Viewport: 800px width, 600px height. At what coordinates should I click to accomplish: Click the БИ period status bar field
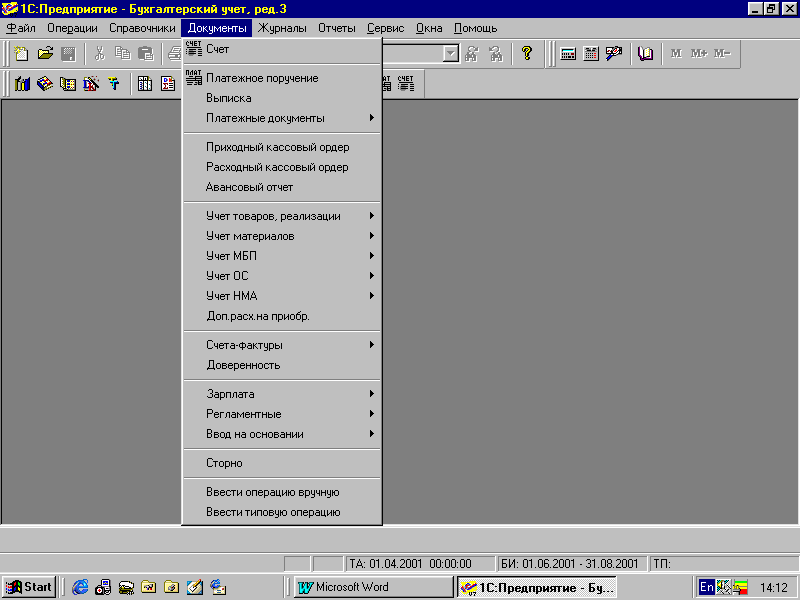pos(572,564)
